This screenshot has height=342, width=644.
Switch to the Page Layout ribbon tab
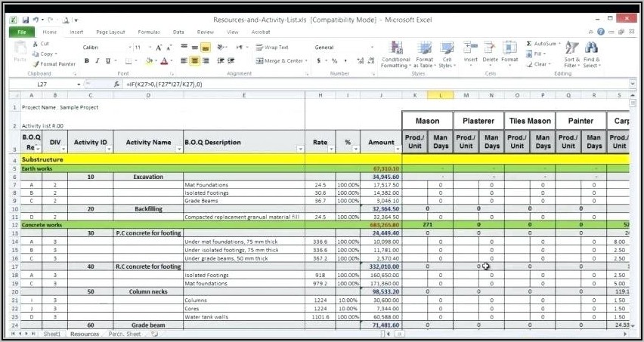[x=110, y=32]
